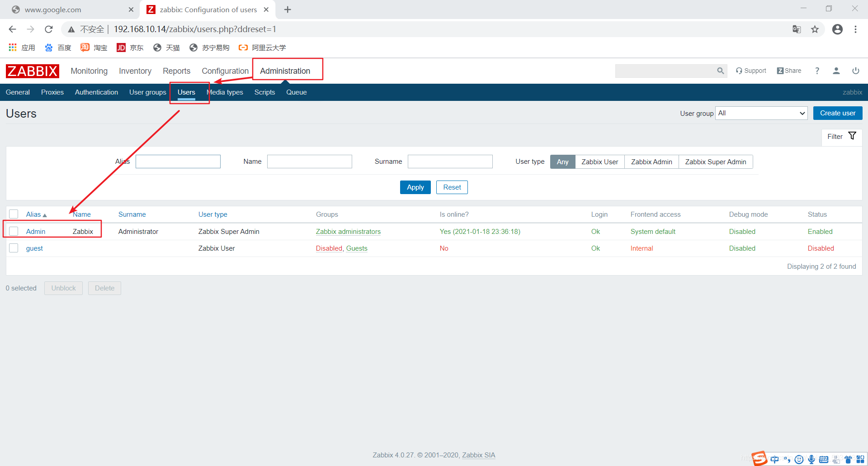Viewport: 868px width, 466px height.
Task: Click the ZABBIX logo
Action: tap(33, 71)
